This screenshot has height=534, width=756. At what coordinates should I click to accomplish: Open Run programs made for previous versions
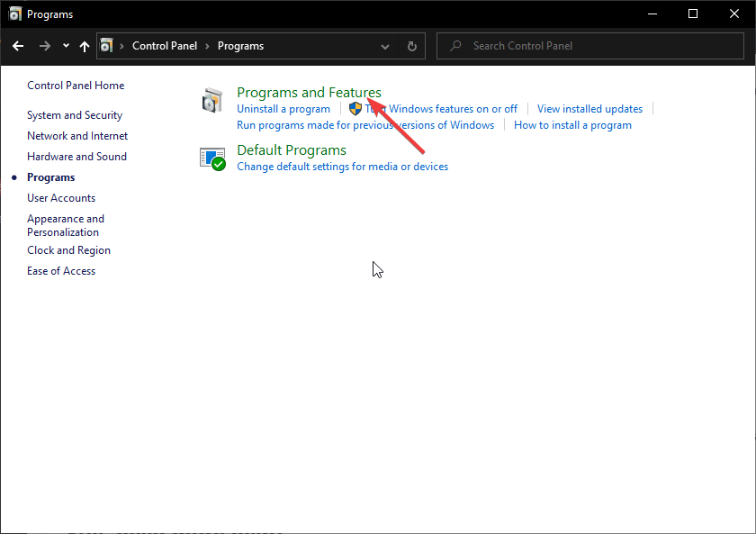pyautogui.click(x=365, y=125)
